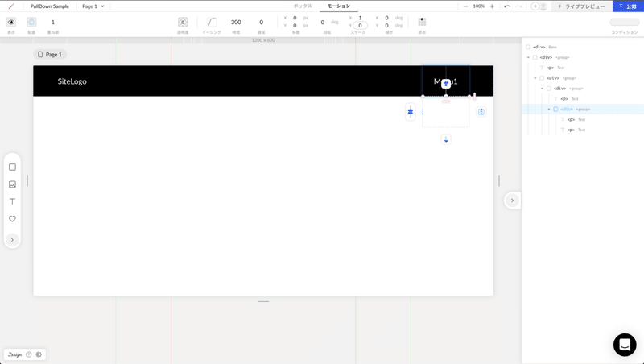Viewport: 644px width, 364px height.
Task: Select the 原点 origin point grid icon
Action: [x=422, y=22]
